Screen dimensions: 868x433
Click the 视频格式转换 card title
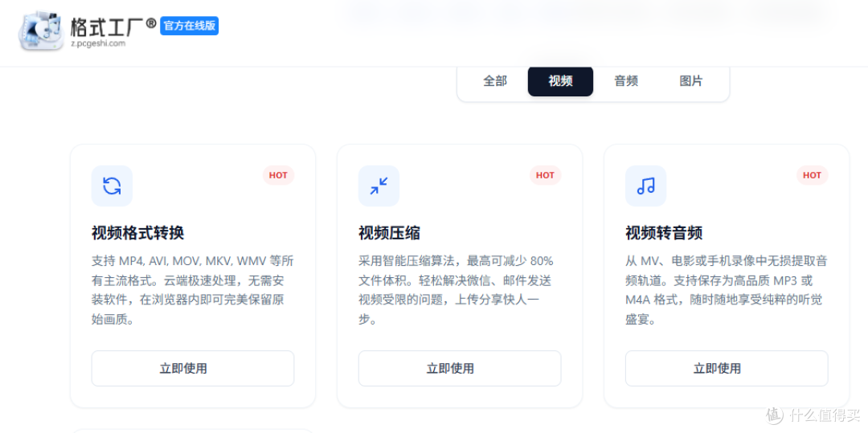coord(137,233)
